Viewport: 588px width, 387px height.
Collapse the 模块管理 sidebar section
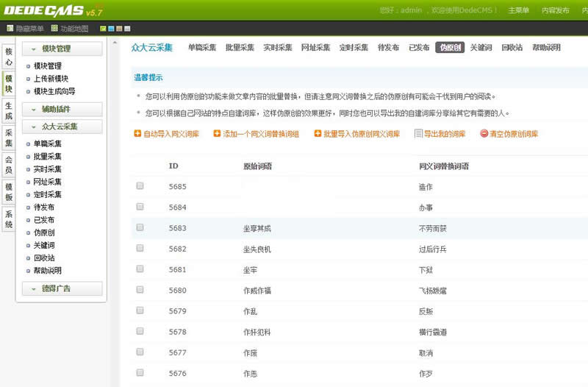point(35,49)
